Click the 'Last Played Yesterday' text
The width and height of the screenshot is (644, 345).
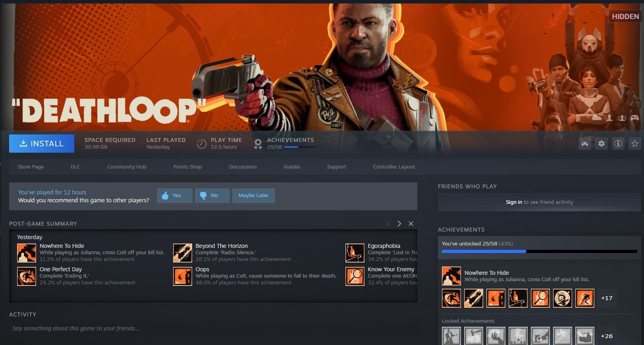166,144
